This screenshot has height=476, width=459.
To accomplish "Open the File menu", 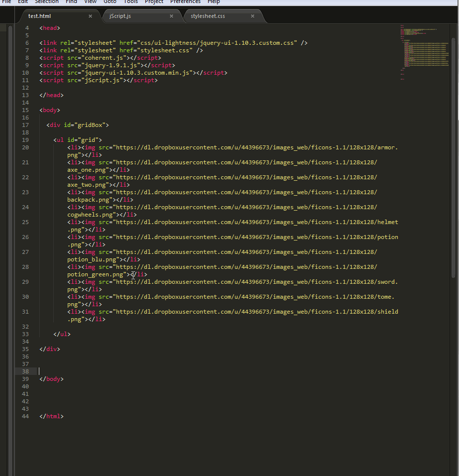I will (6, 2).
